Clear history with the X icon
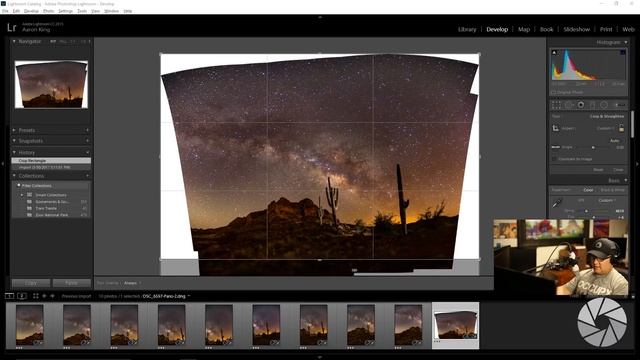 pyautogui.click(x=87, y=152)
